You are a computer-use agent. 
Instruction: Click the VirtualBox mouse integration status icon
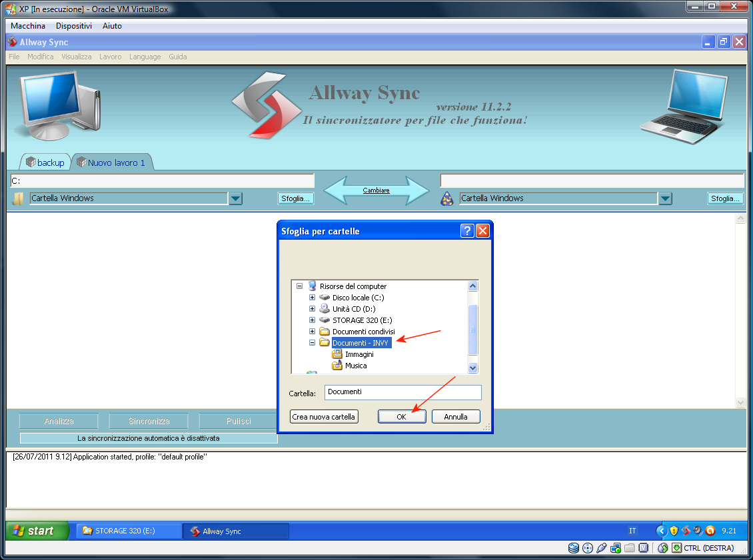coord(663,548)
